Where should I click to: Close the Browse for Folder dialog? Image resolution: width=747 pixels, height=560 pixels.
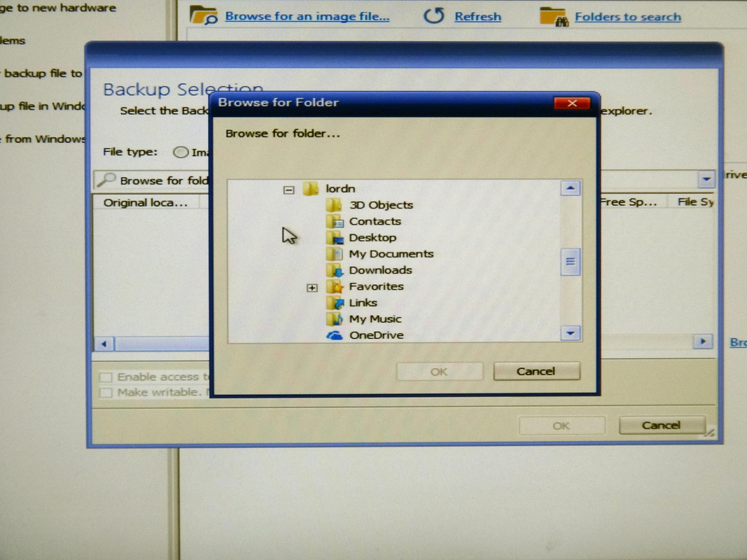(572, 104)
